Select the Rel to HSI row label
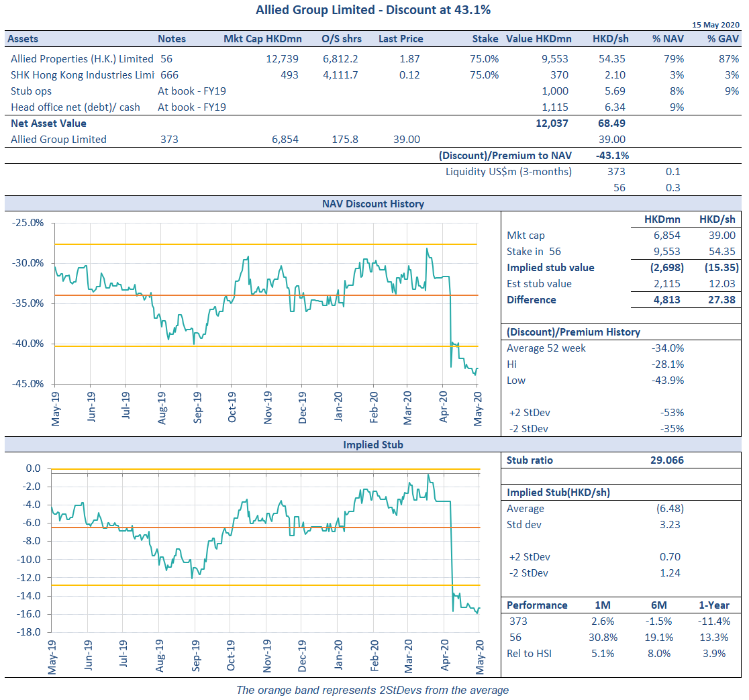The width and height of the screenshot is (749, 700). [530, 653]
